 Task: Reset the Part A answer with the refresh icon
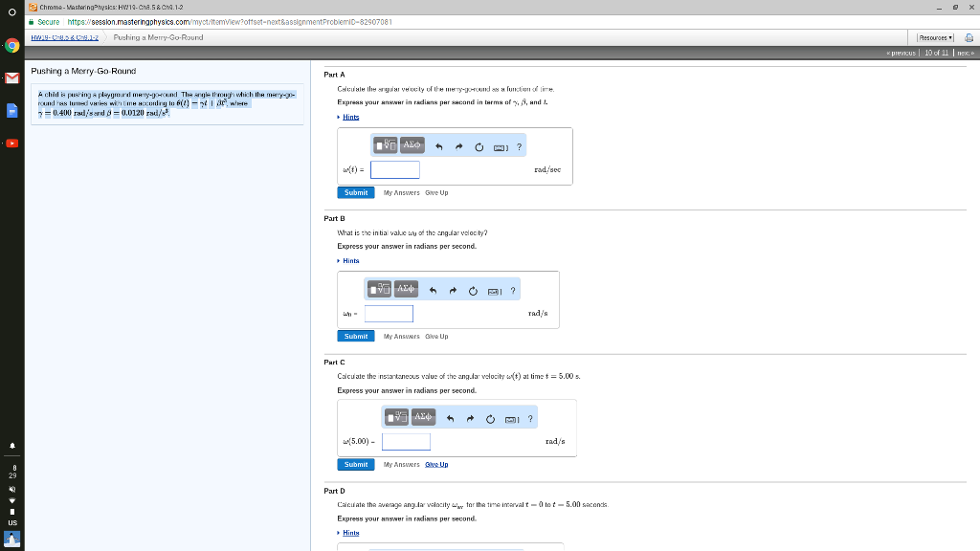tap(479, 145)
